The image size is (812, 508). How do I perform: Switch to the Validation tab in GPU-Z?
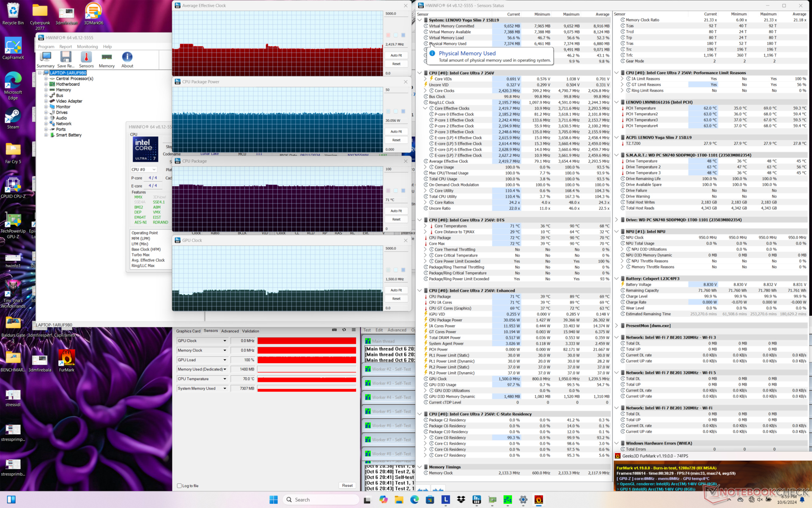click(x=250, y=331)
